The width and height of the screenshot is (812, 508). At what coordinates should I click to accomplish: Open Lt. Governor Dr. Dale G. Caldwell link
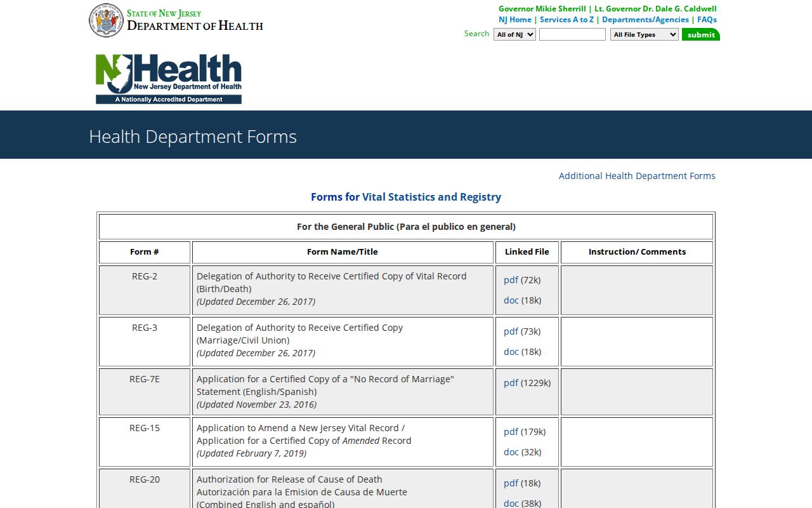point(655,9)
